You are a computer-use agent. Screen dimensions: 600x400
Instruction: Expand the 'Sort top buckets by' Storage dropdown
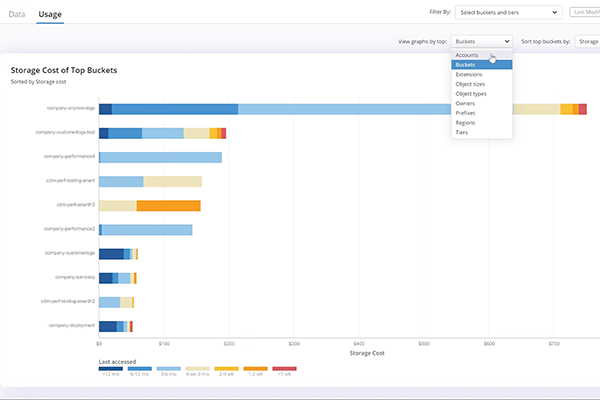click(x=586, y=42)
